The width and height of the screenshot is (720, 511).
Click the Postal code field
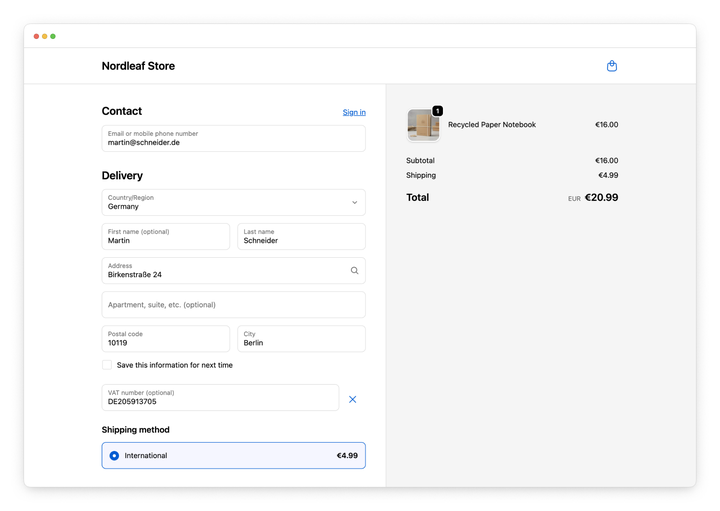pyautogui.click(x=166, y=339)
